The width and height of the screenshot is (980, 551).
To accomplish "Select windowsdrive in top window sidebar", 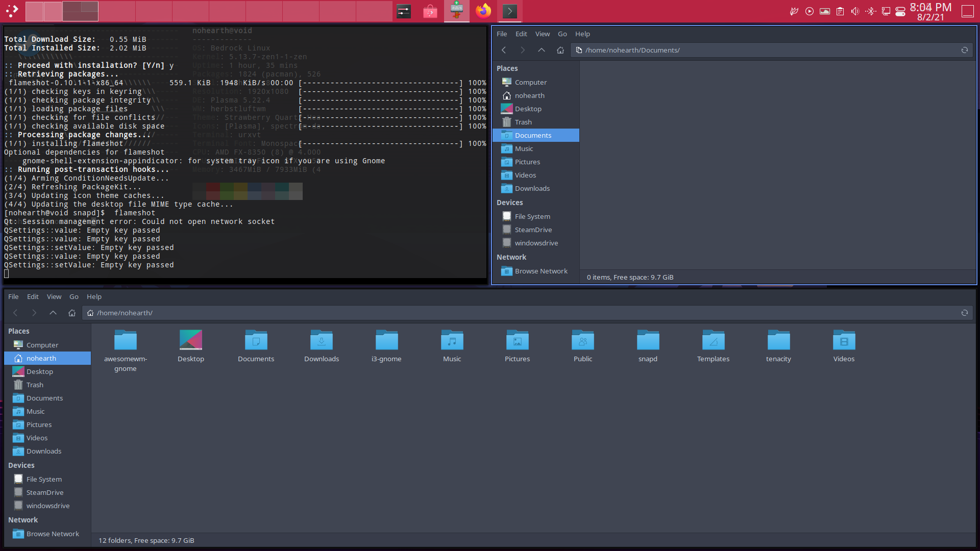I will coord(535,243).
